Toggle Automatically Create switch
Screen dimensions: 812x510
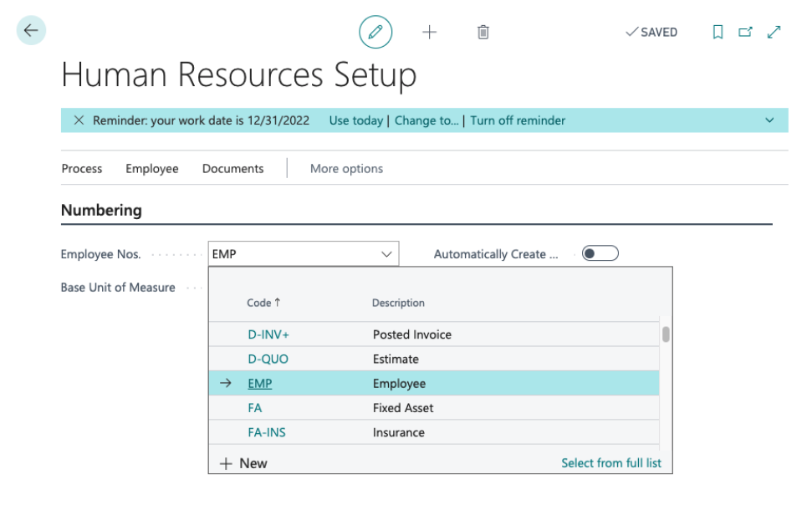click(x=600, y=253)
